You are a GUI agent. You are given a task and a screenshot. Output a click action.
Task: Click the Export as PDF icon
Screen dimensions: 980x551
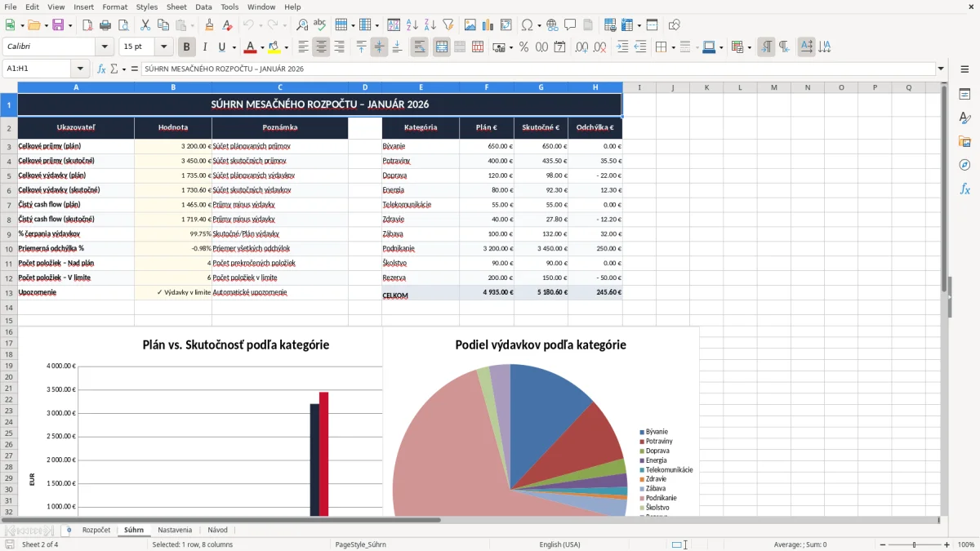pos(87,25)
